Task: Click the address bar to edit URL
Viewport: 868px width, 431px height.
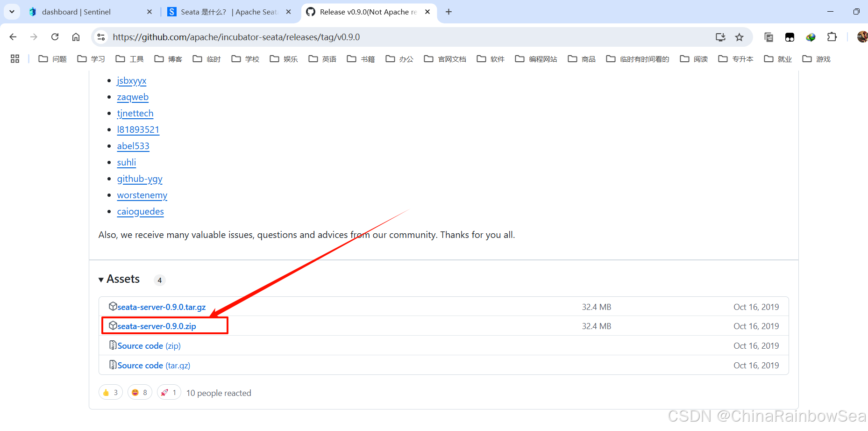Action: pyautogui.click(x=327, y=37)
